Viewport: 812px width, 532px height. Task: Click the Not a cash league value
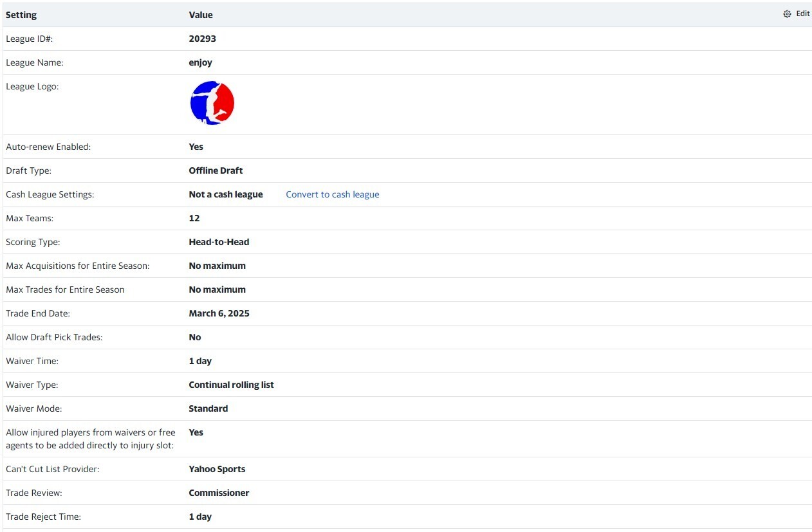[226, 194]
